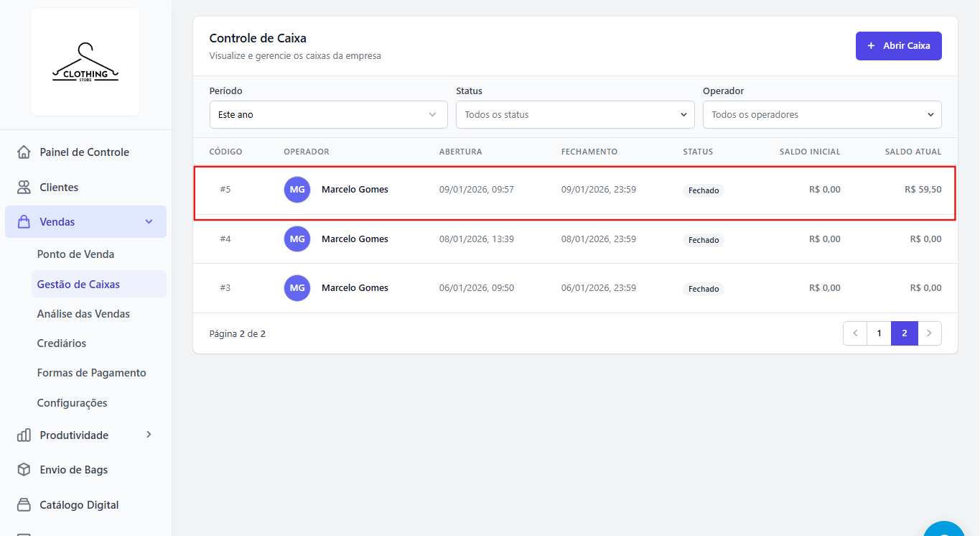Click the Clientes people icon
980x536 pixels.
24,188
